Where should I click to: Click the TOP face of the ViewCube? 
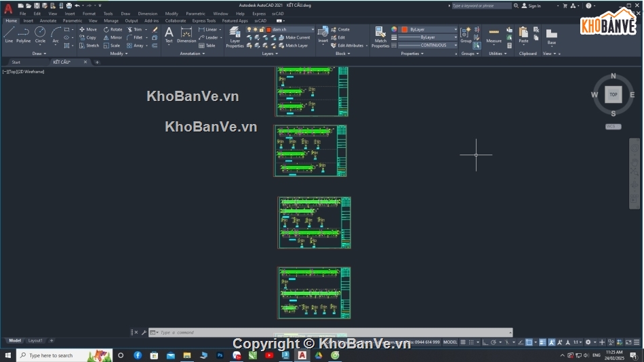pyautogui.click(x=613, y=94)
